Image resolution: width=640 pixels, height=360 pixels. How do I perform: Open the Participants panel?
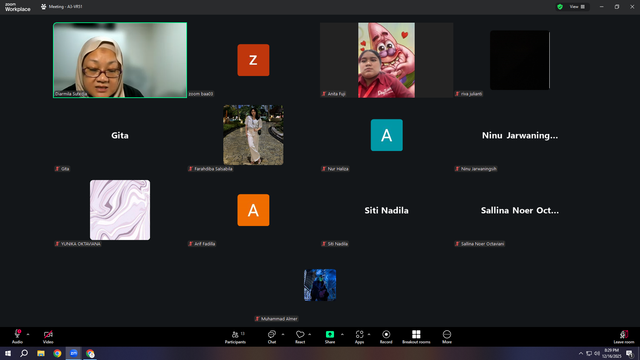click(x=236, y=337)
